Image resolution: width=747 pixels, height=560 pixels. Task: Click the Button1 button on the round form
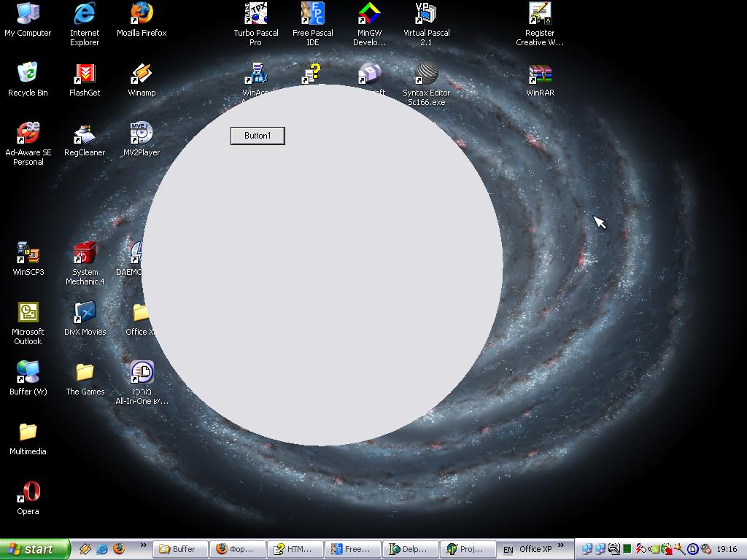(258, 136)
